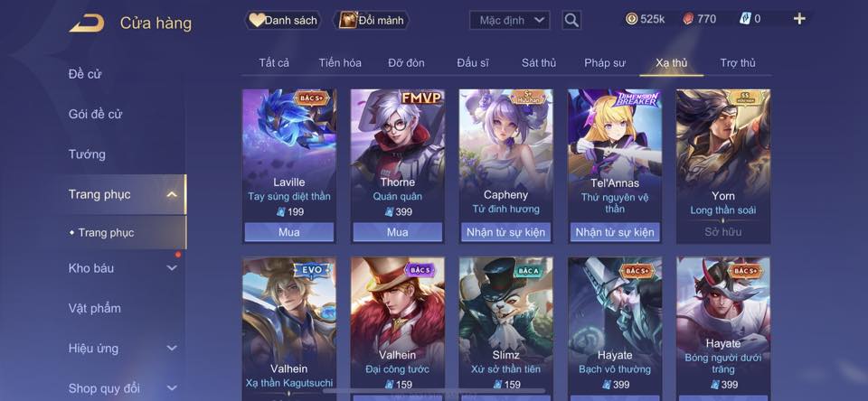Switch to the Pháp sư tab
The height and width of the screenshot is (401, 868).
coord(605,63)
